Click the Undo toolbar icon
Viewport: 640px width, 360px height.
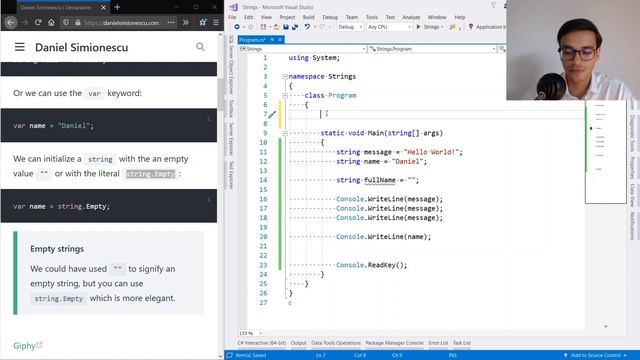tap(307, 27)
